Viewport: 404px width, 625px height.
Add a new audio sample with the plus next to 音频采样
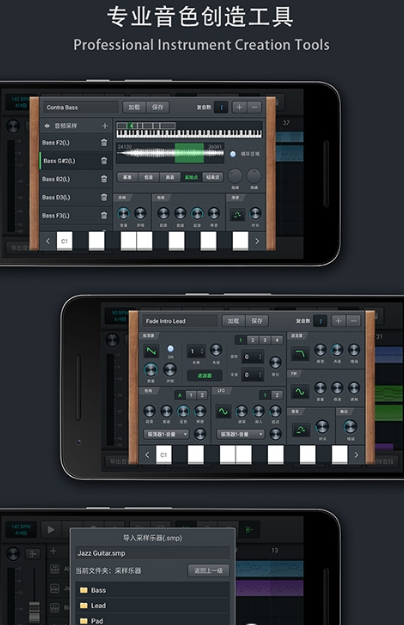click(105, 126)
